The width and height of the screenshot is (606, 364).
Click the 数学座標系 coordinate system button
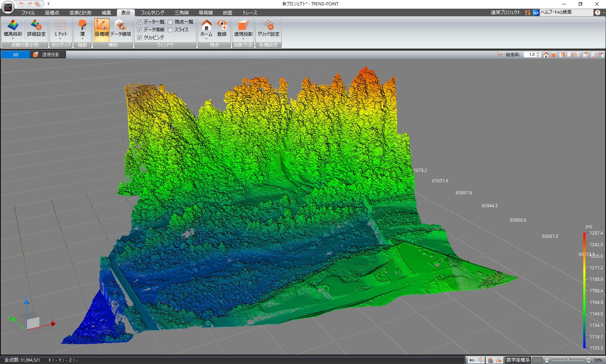pos(518,360)
